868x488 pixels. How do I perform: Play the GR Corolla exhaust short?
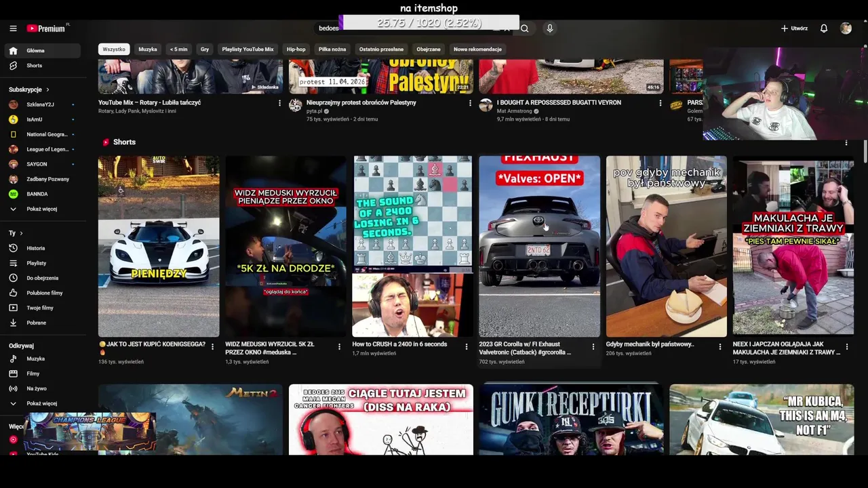539,246
